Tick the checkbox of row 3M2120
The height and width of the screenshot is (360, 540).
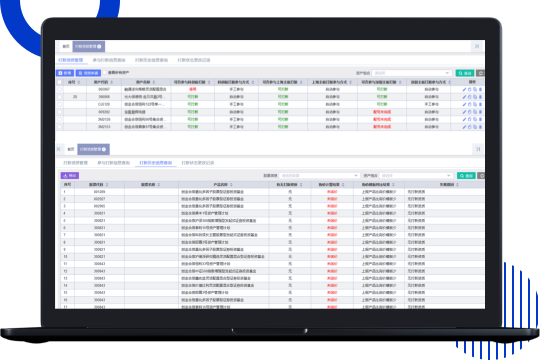[60, 120]
